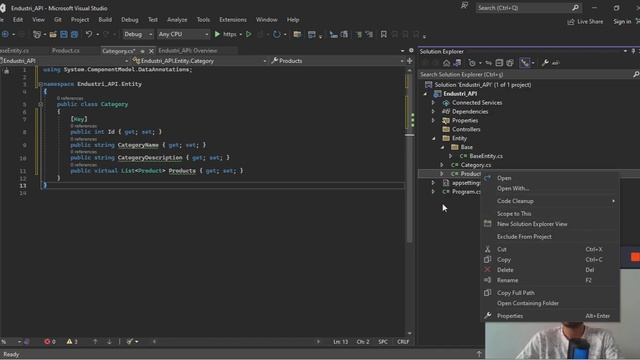The width and height of the screenshot is (640, 360).
Task: Collapse the Category class outlining marker
Action: pos(40,104)
